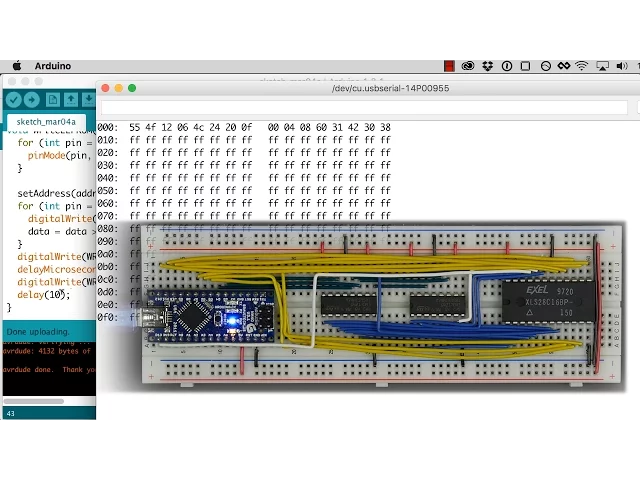Click the 'pinMode(pin,' code line
This screenshot has width=640, height=480.
[x=60, y=156]
